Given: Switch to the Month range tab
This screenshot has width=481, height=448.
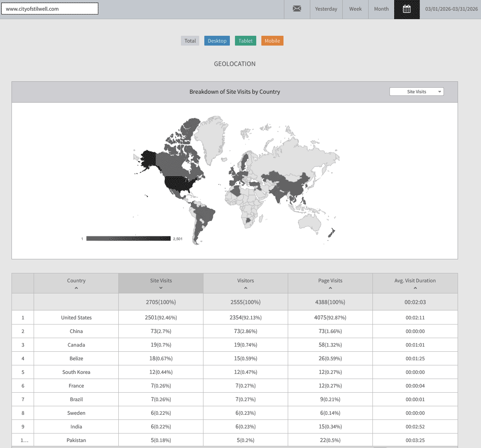Looking at the screenshot, I should [x=381, y=9].
